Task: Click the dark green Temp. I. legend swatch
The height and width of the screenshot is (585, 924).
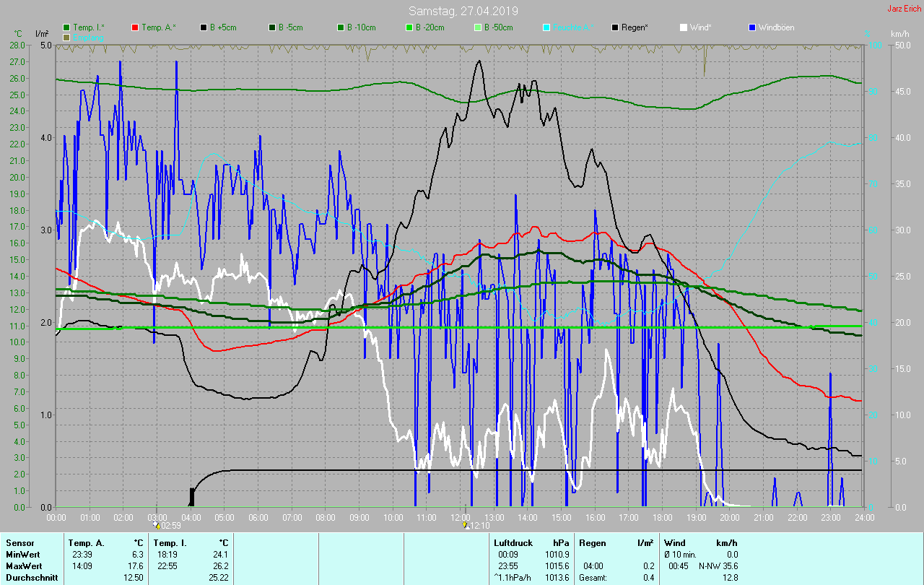Action: click(x=67, y=27)
